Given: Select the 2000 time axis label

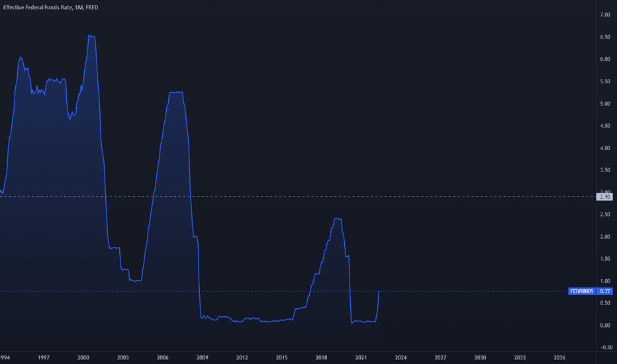Looking at the screenshot, I should click(83, 357).
